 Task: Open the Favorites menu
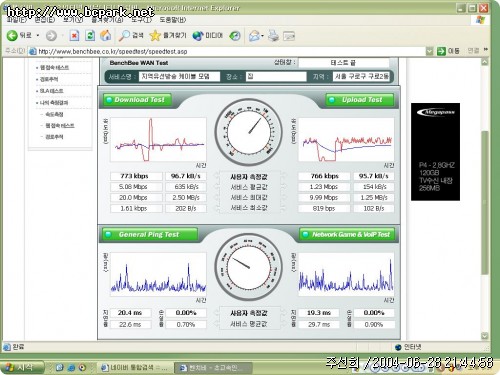pos(107,20)
